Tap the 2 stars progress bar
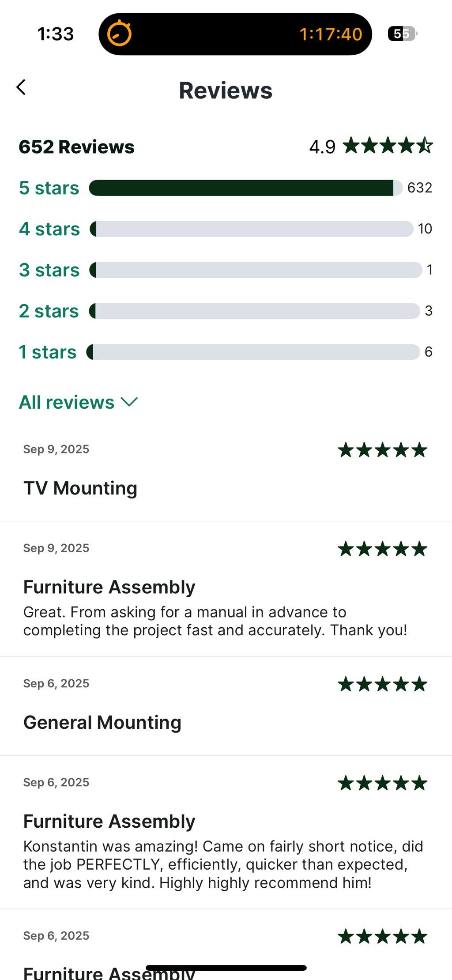Viewport: 452px width, 980px height. pyautogui.click(x=254, y=311)
